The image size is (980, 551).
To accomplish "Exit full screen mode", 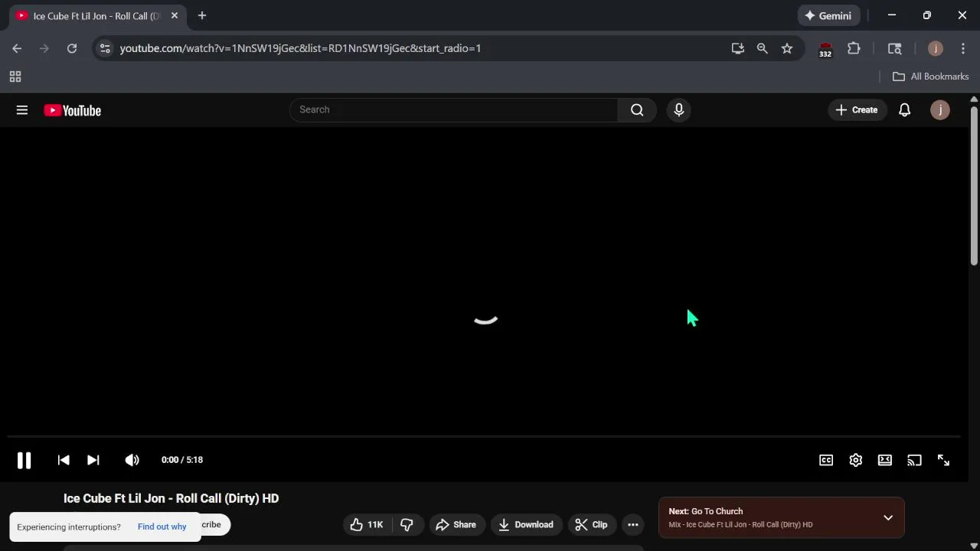I will click(943, 460).
